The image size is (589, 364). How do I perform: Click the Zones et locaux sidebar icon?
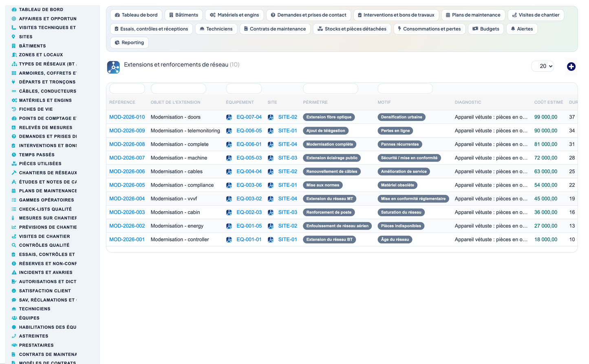pos(14,55)
